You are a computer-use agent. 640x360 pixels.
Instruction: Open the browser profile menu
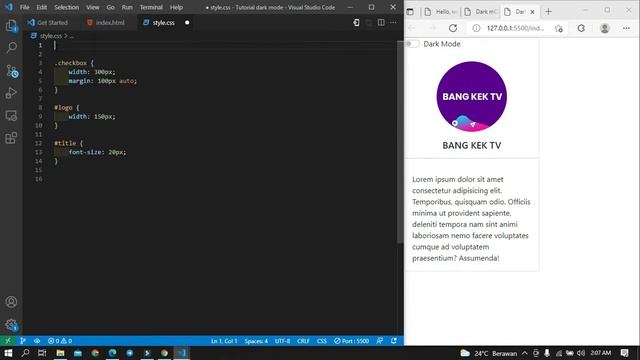click(x=604, y=28)
